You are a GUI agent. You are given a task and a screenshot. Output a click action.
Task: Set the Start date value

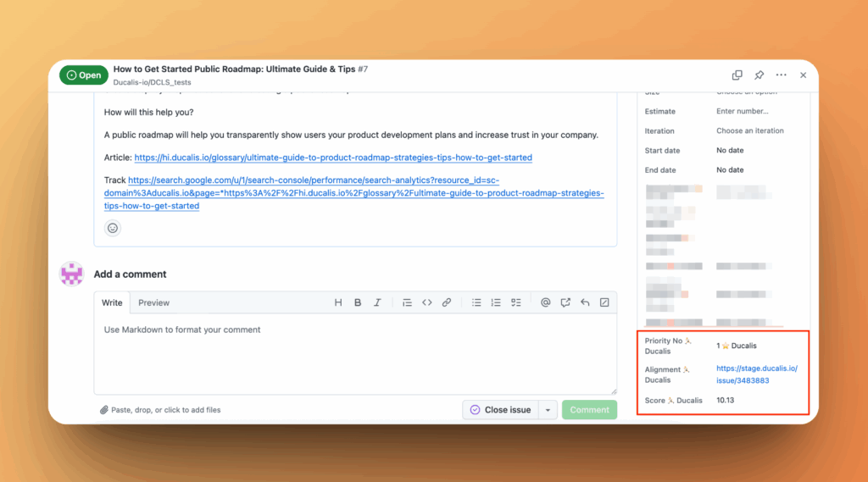click(730, 151)
